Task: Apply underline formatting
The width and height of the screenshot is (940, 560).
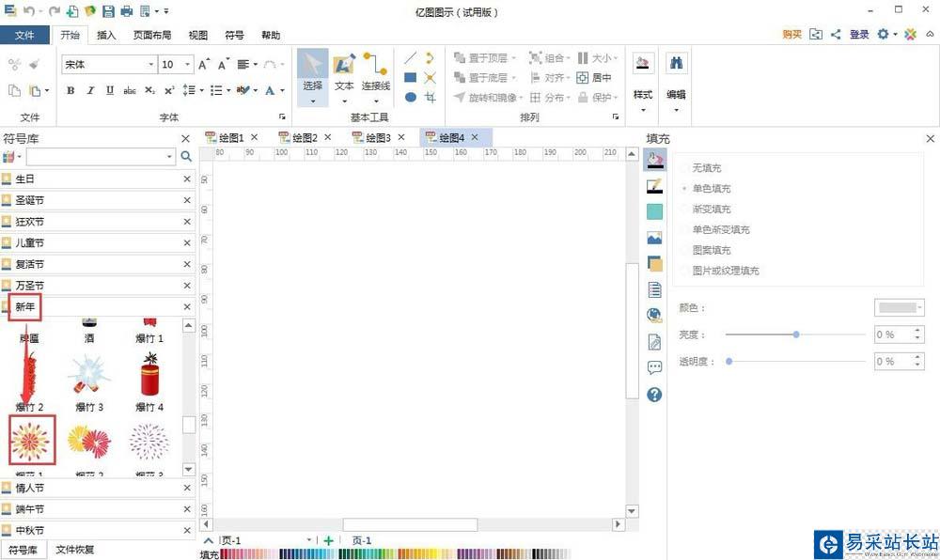Action: coord(110,90)
